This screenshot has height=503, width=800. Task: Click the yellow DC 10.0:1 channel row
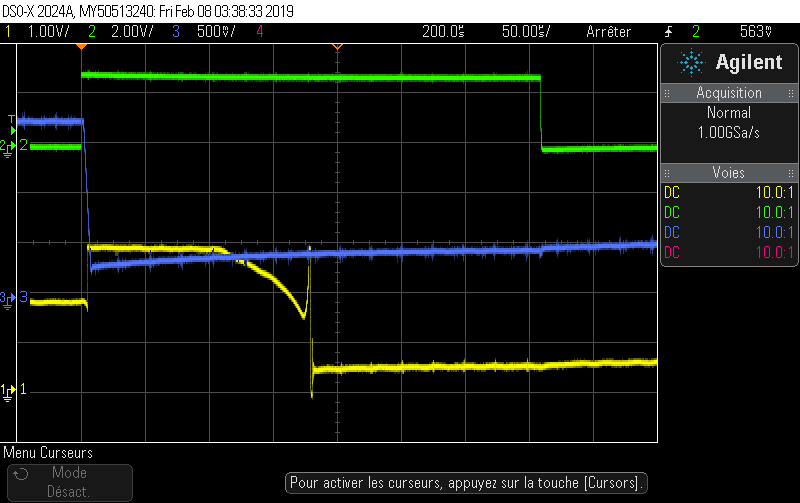tap(729, 193)
